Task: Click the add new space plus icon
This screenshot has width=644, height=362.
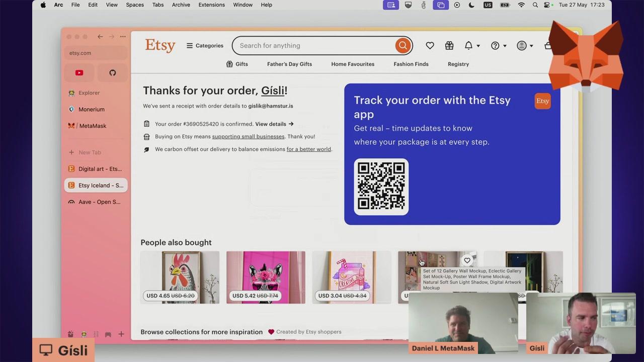Action: pos(121,334)
